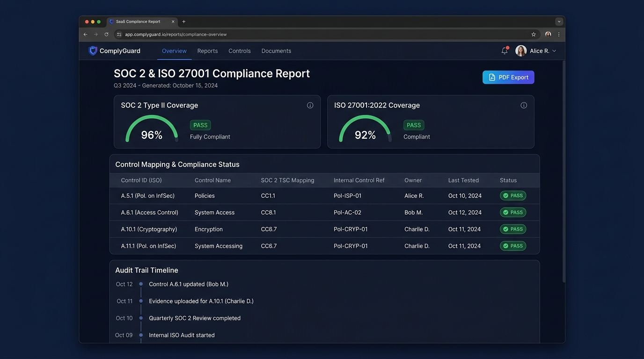Select the A.6.1 (Access Control) row
The width and height of the screenshot is (644, 359).
click(324, 212)
